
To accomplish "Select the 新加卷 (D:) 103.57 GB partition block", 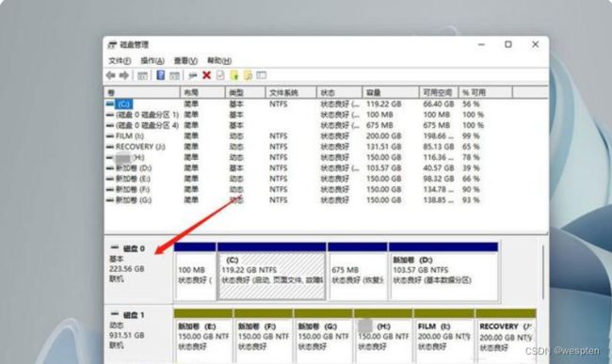I will (x=443, y=271).
